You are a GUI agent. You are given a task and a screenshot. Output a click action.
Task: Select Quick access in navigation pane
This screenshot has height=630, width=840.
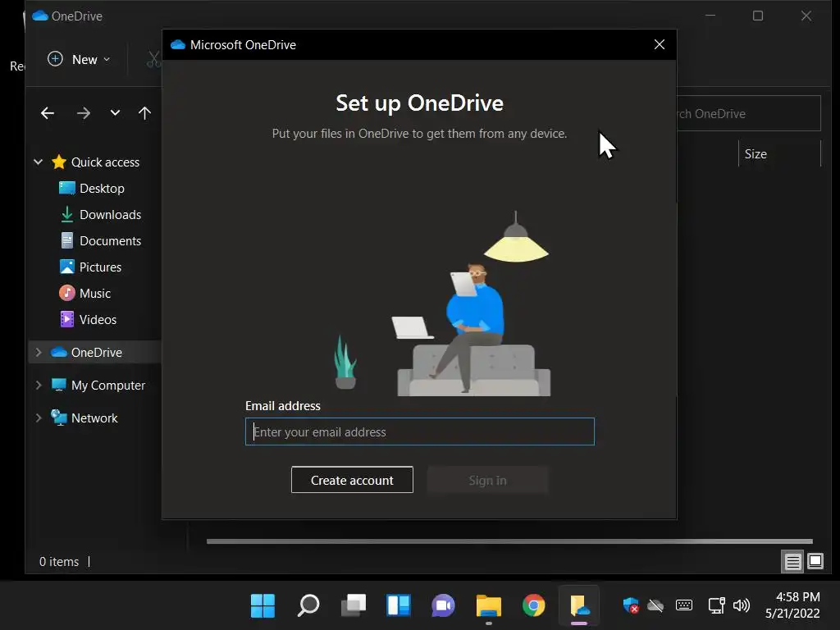click(x=105, y=162)
